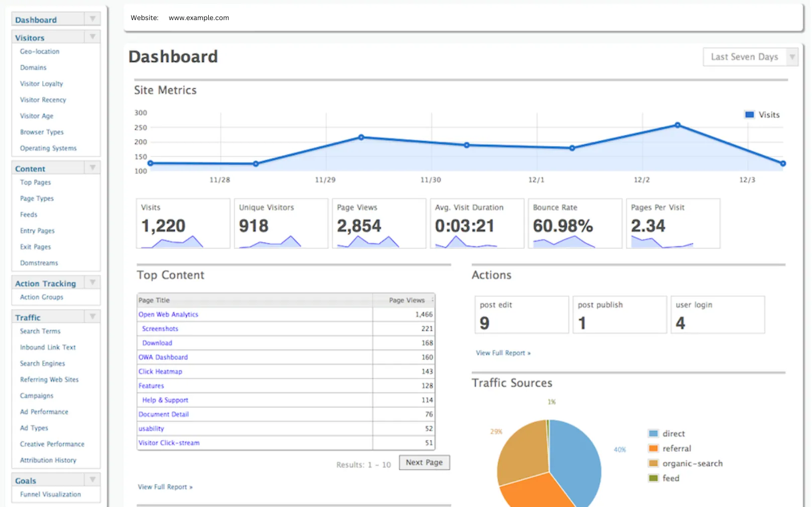Open Search Engines report
812x507 pixels.
[43, 363]
